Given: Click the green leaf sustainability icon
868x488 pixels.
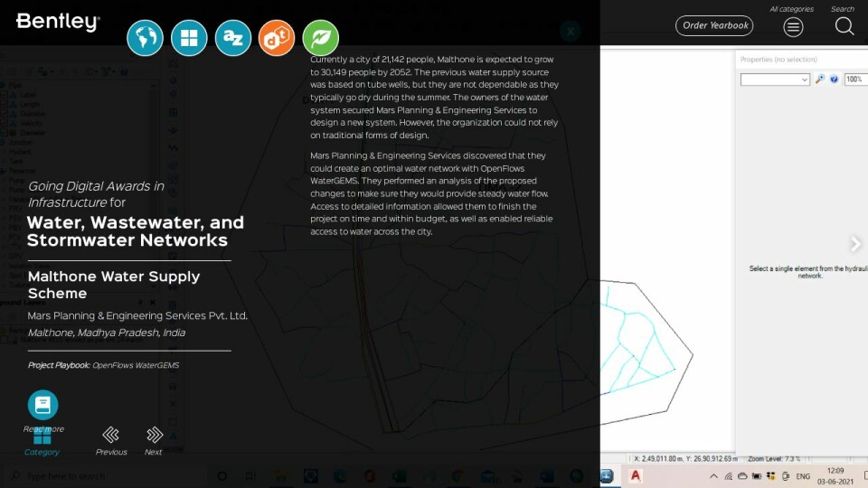Looking at the screenshot, I should click(x=320, y=38).
